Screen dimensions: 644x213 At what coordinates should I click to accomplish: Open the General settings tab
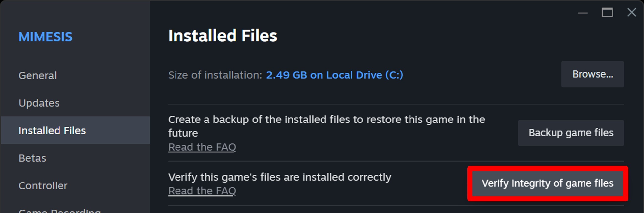38,75
